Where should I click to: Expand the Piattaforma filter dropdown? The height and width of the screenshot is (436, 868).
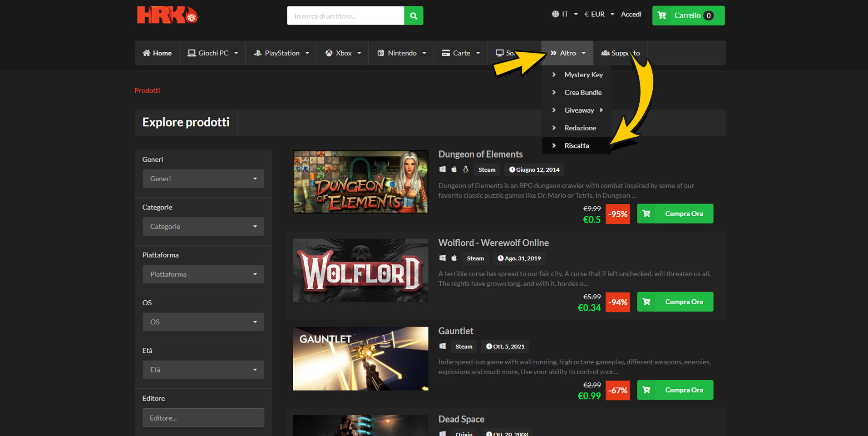coord(203,274)
